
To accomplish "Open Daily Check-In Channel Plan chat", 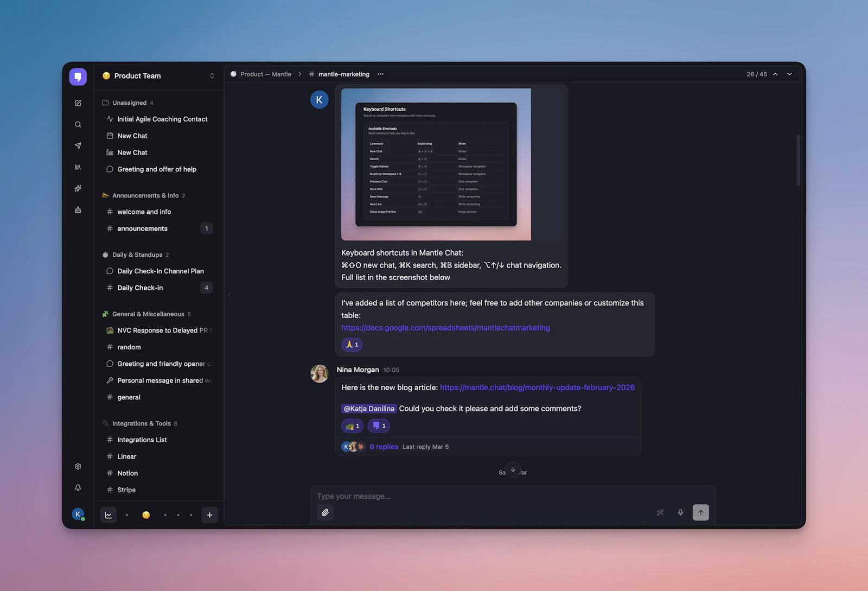I will (x=158, y=271).
